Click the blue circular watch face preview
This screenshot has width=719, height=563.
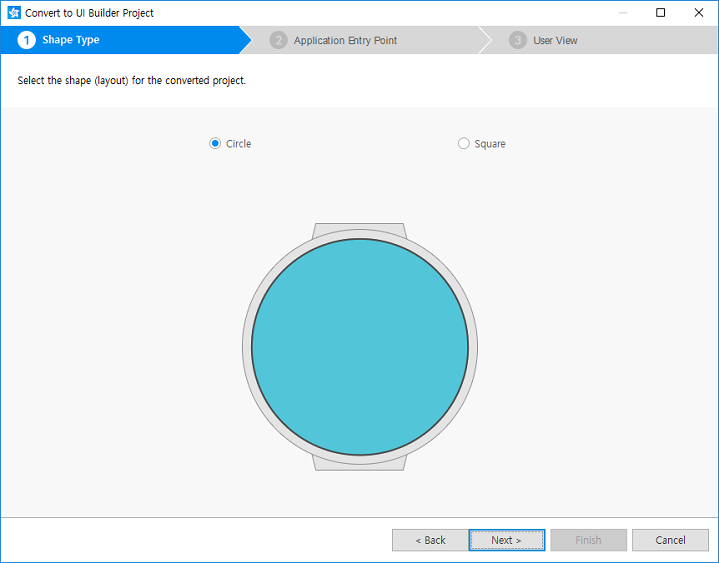(x=360, y=347)
